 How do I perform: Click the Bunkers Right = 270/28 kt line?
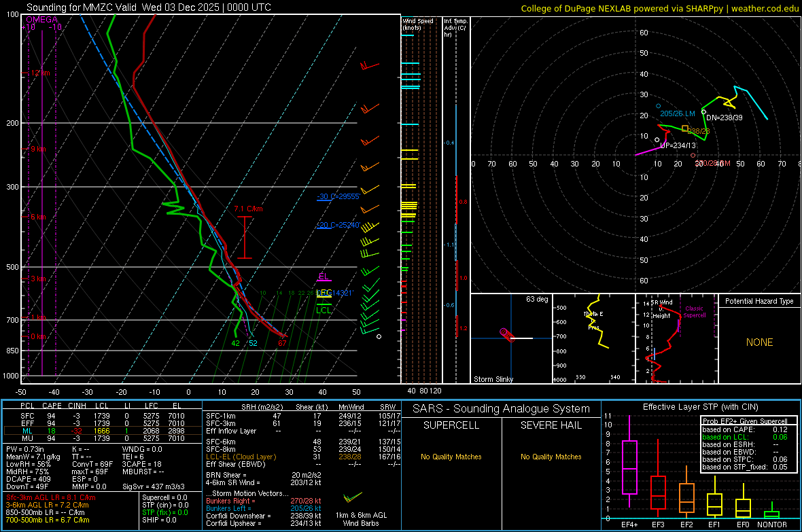click(264, 501)
